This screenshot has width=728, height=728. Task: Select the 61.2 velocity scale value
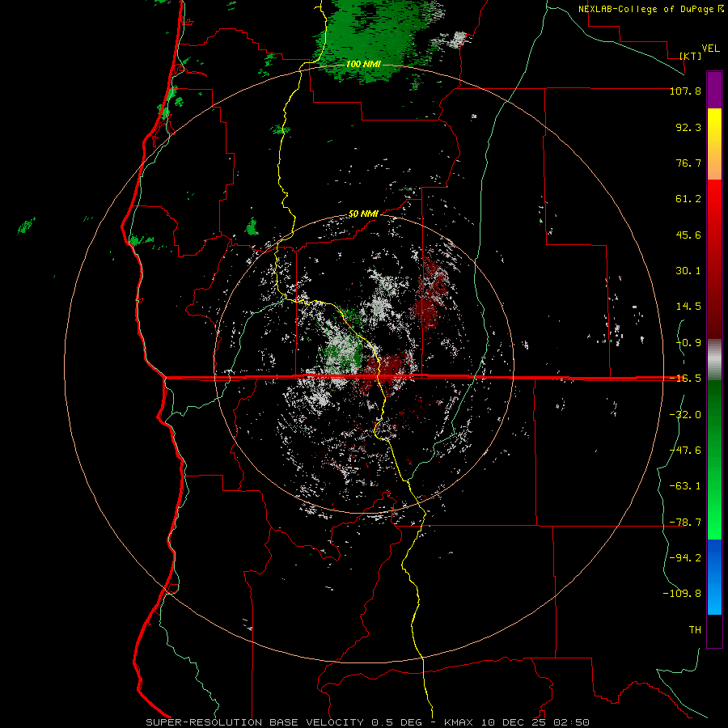pyautogui.click(x=688, y=199)
